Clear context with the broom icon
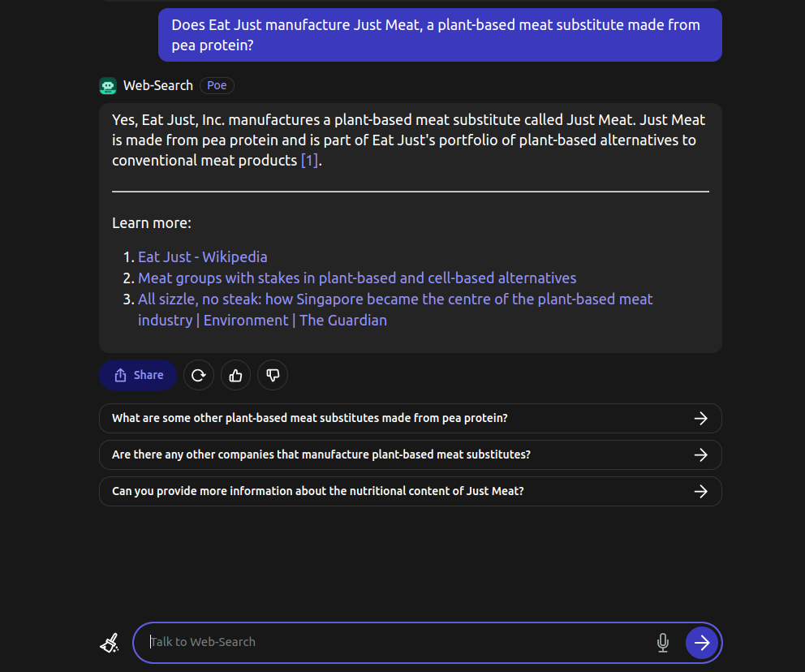Image resolution: width=805 pixels, height=672 pixels. coord(110,642)
